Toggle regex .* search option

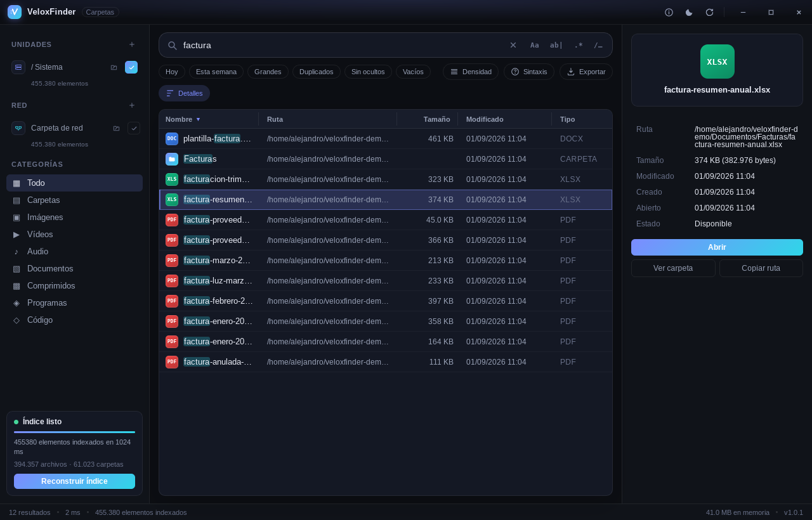[579, 45]
